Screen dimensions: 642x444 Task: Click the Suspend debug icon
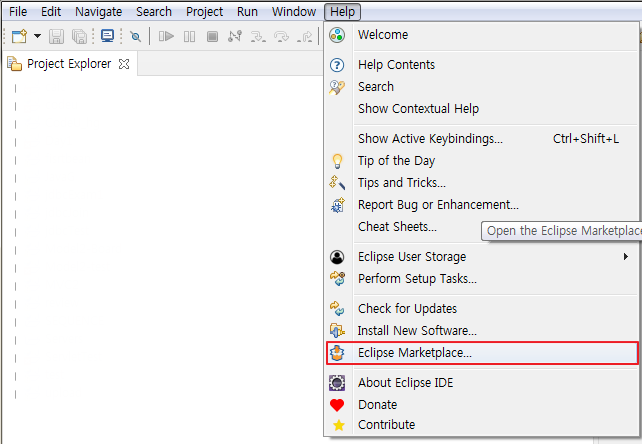[189, 36]
